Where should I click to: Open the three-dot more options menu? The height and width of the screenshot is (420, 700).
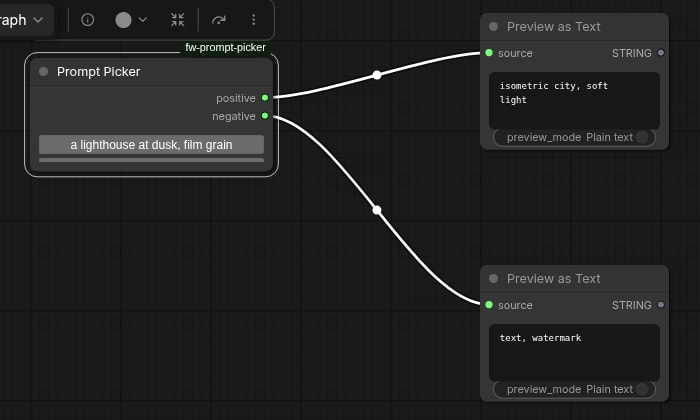[x=254, y=20]
